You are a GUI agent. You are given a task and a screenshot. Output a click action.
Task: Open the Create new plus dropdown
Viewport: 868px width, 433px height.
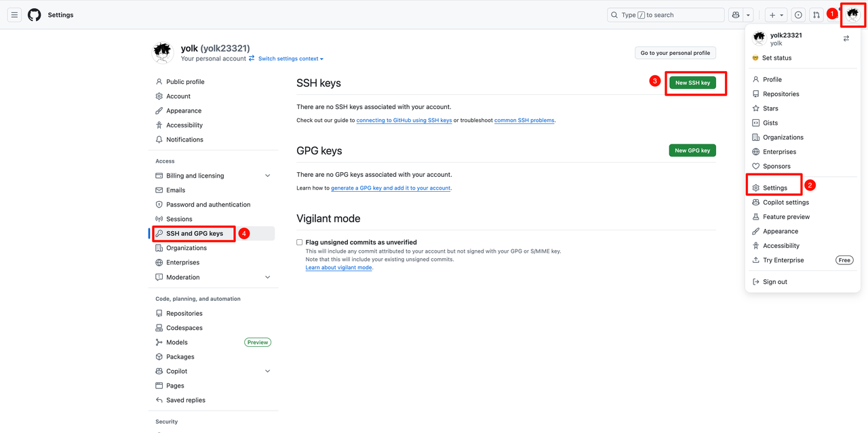pos(776,15)
